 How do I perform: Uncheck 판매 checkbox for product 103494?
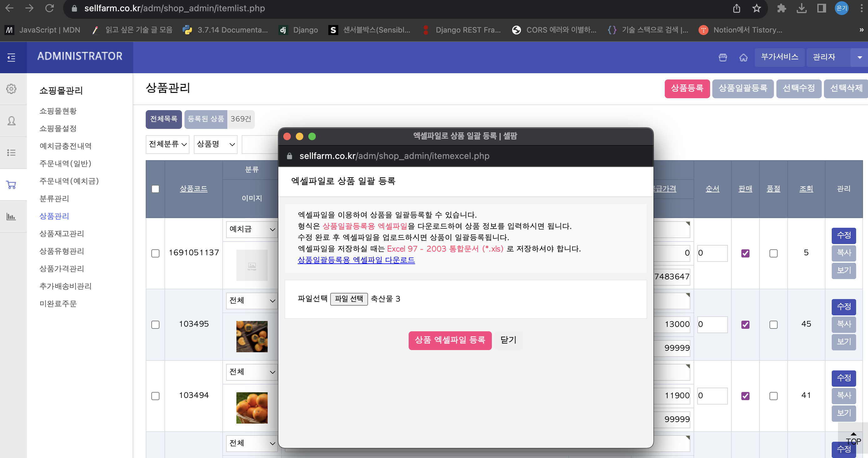[x=745, y=396]
